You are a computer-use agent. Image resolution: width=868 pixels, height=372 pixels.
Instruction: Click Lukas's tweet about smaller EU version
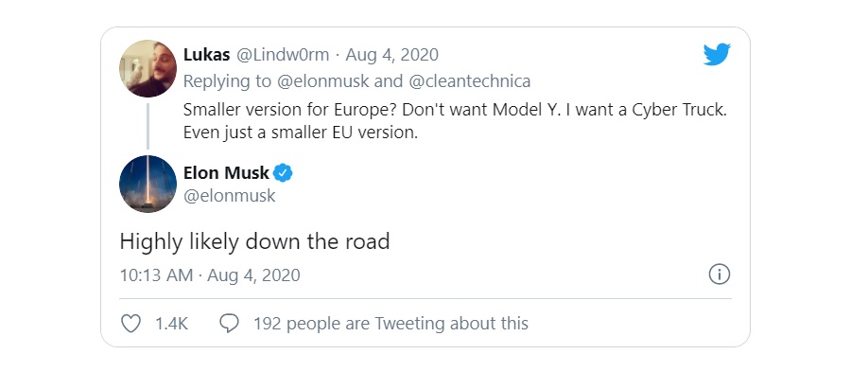455,121
